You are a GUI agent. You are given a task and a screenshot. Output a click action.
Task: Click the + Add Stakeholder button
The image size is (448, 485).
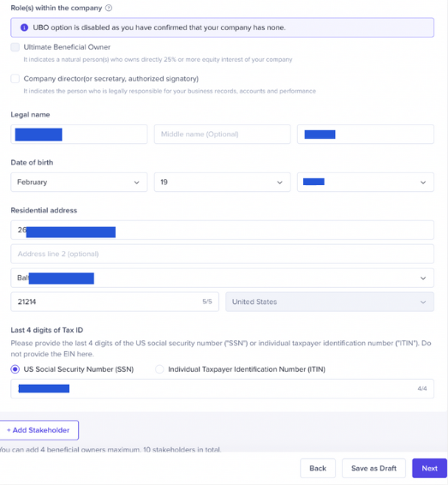click(39, 430)
